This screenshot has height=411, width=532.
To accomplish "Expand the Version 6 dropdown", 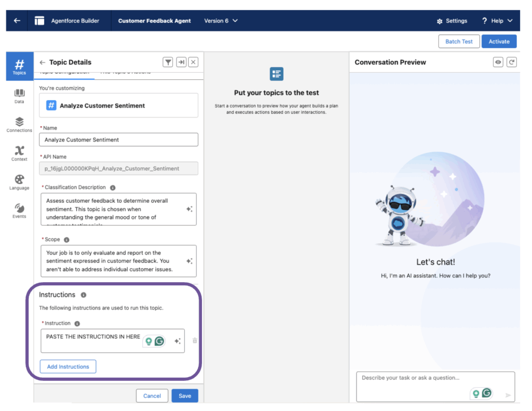I will click(221, 21).
